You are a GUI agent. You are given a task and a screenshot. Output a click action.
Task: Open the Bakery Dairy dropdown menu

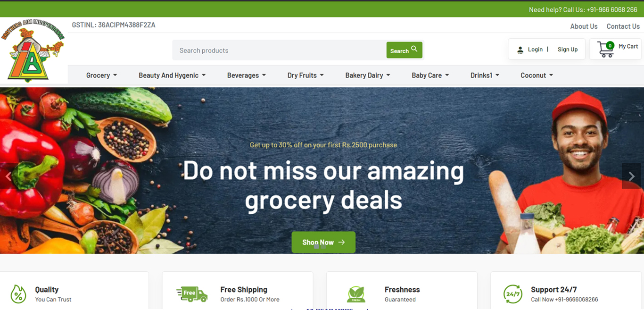(x=368, y=75)
